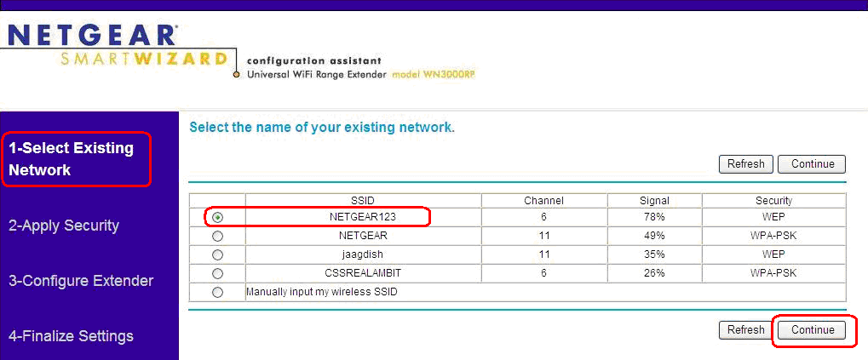Jump to the 4-Finalize Settings step

(x=71, y=336)
